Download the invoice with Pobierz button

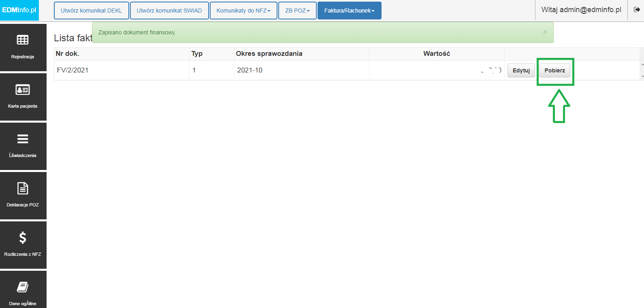[x=555, y=70]
